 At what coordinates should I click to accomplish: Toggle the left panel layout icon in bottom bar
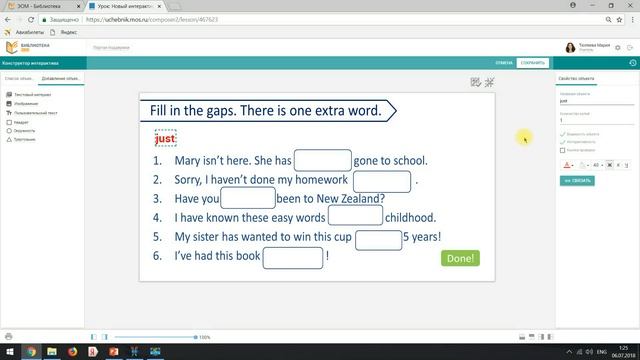93,337
